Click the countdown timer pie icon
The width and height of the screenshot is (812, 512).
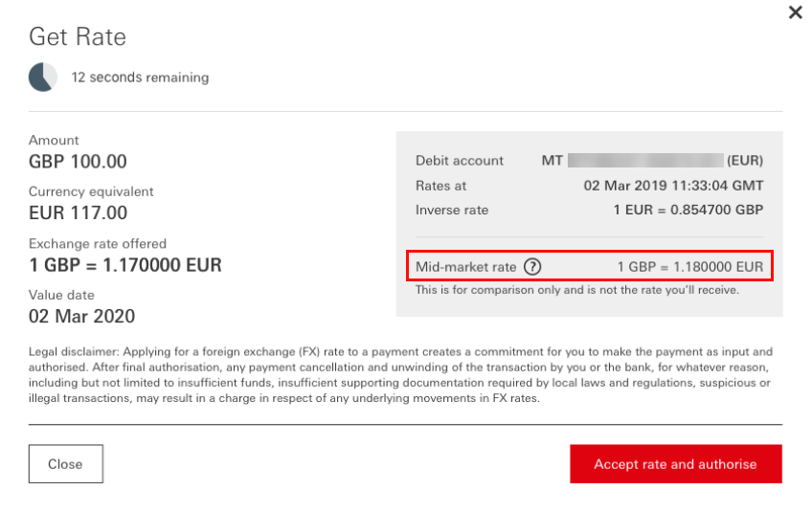coord(42,78)
